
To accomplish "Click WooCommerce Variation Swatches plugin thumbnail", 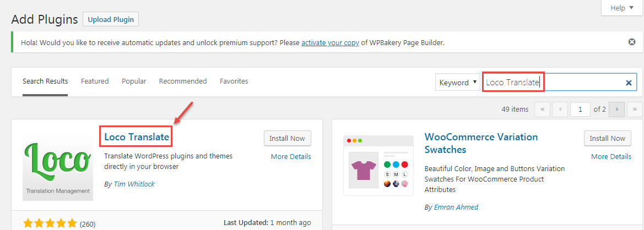I will tap(378, 166).
